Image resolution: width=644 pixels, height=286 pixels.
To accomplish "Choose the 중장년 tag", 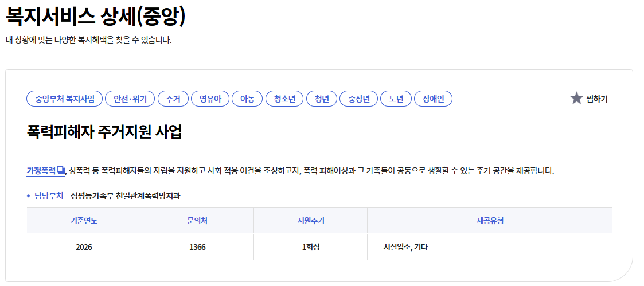I will [x=358, y=99].
